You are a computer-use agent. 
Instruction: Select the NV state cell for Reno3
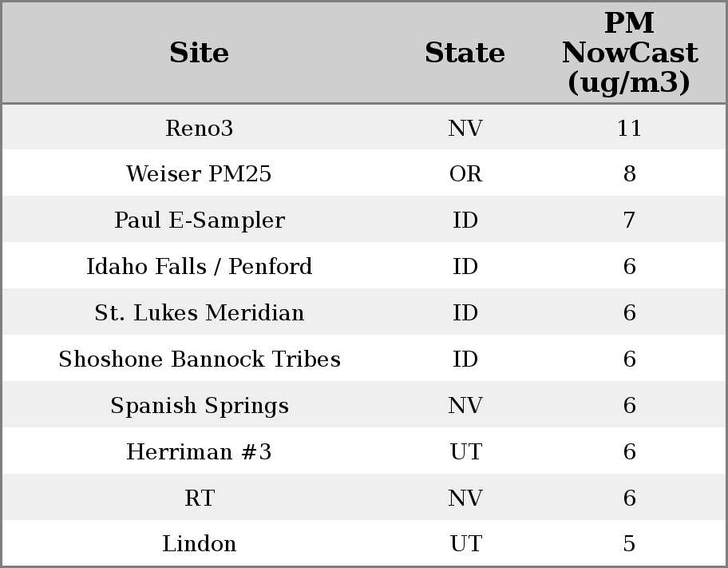tap(465, 128)
